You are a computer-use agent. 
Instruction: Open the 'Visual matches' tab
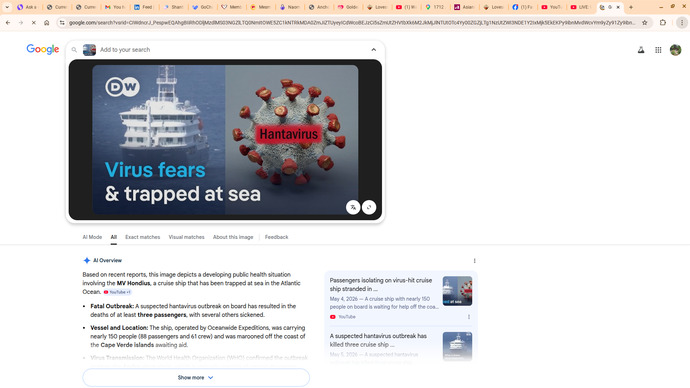(x=187, y=237)
